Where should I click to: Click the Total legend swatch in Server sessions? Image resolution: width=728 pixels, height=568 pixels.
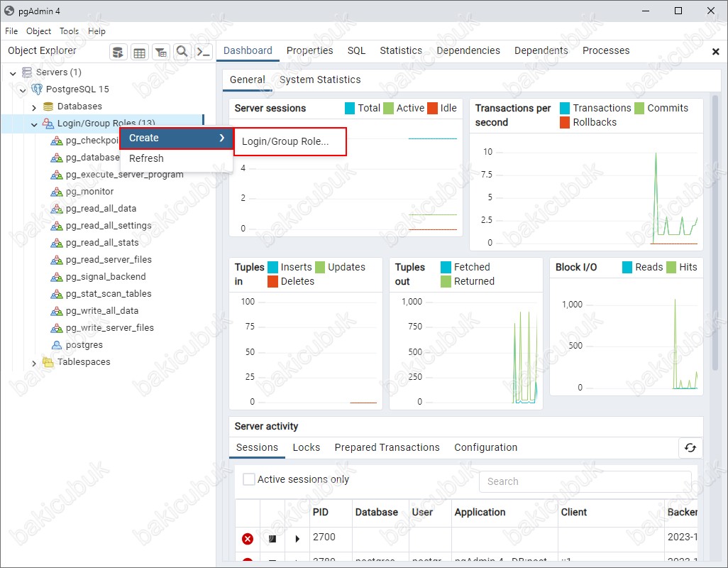[350, 108]
